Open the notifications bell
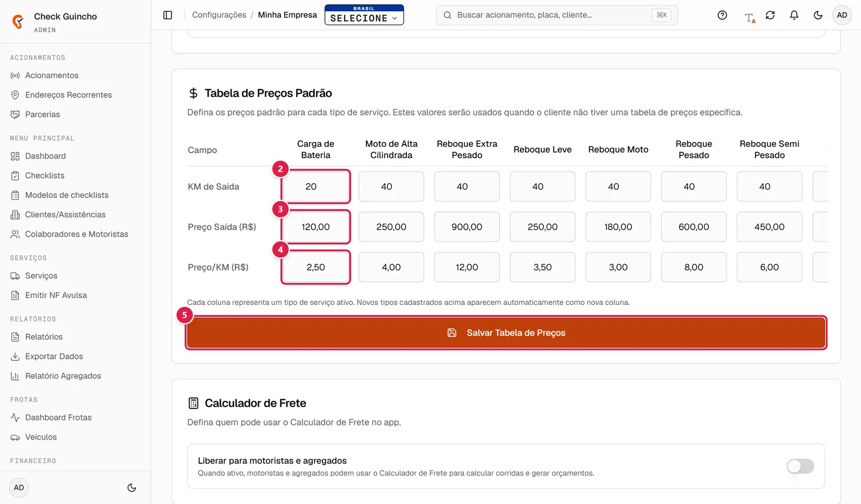The width and height of the screenshot is (861, 504). (x=794, y=15)
